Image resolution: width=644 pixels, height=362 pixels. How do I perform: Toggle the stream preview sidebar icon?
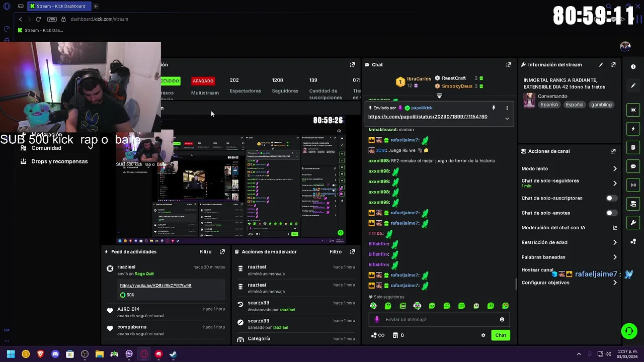(633, 110)
